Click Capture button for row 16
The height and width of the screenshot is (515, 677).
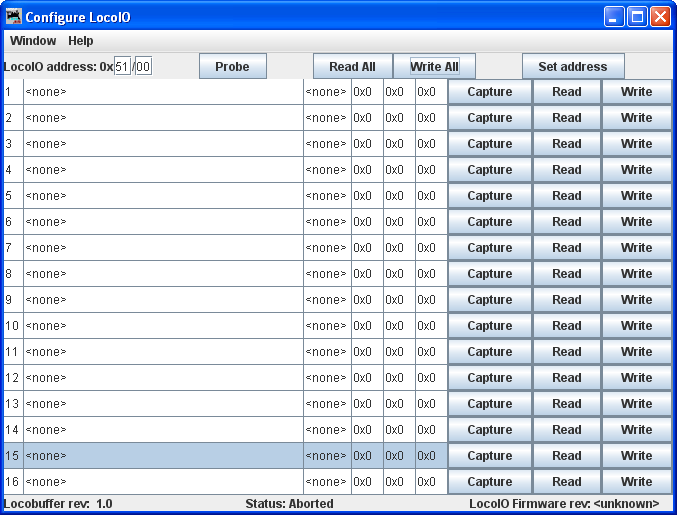pos(489,482)
